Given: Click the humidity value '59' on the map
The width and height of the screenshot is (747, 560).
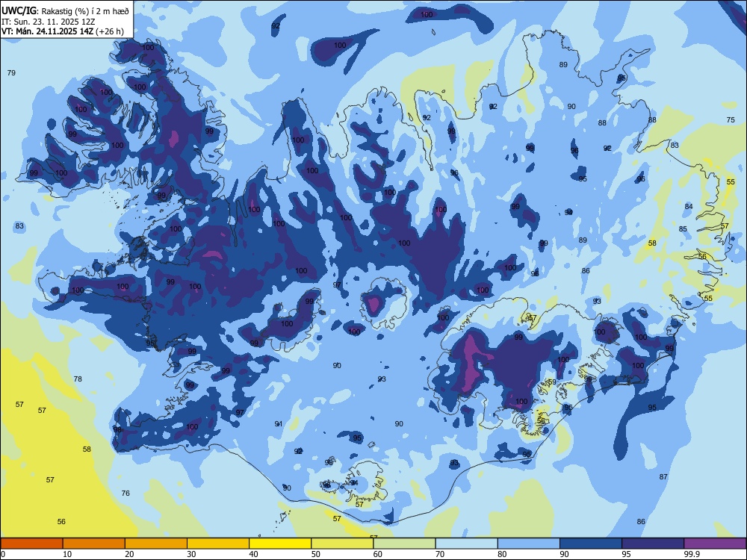Looking at the screenshot, I should (x=552, y=382).
